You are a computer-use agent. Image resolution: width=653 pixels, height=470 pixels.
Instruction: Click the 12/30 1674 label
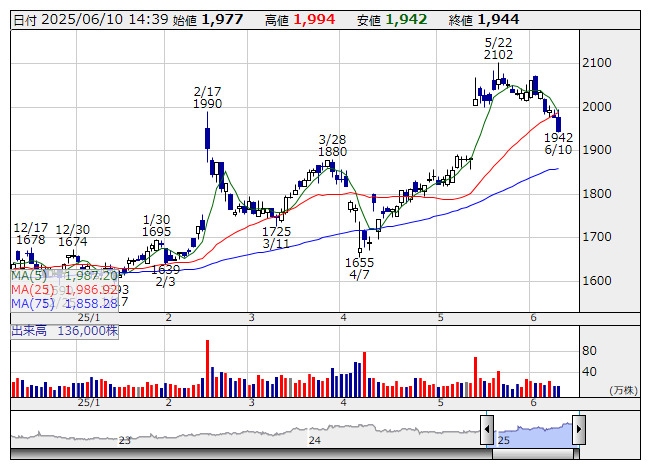pos(73,236)
